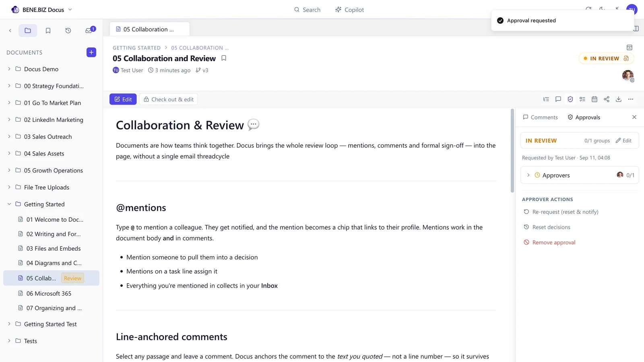Click the 05 COLLABORATION breadcrumb segment
The width and height of the screenshot is (644, 362).
tap(200, 48)
